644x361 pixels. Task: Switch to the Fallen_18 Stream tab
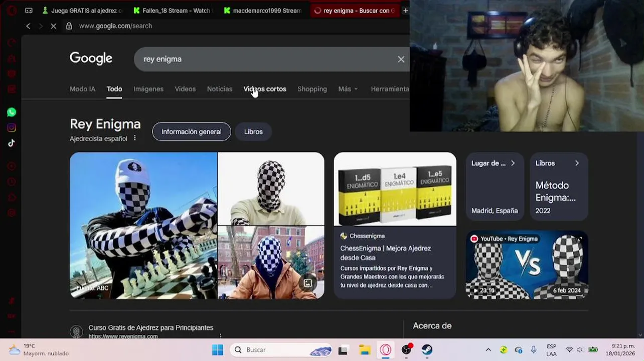pos(173,11)
